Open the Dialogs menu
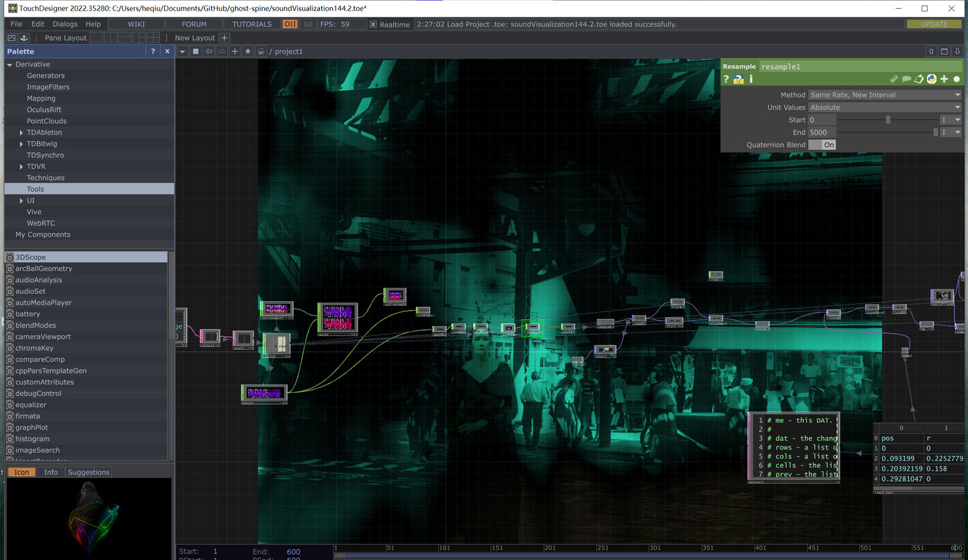The image size is (968, 560). [x=65, y=24]
